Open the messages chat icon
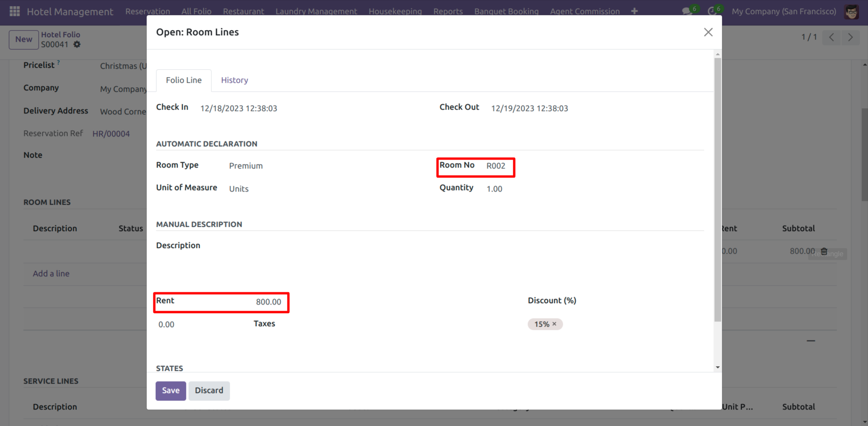 [x=687, y=11]
